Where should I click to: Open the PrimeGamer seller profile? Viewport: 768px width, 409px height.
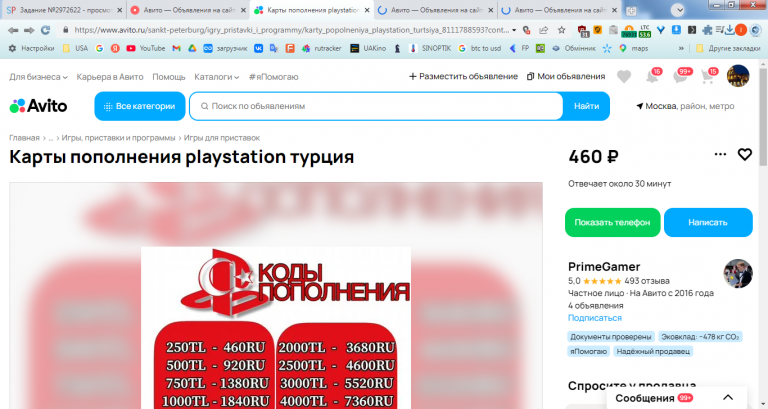[x=604, y=267]
